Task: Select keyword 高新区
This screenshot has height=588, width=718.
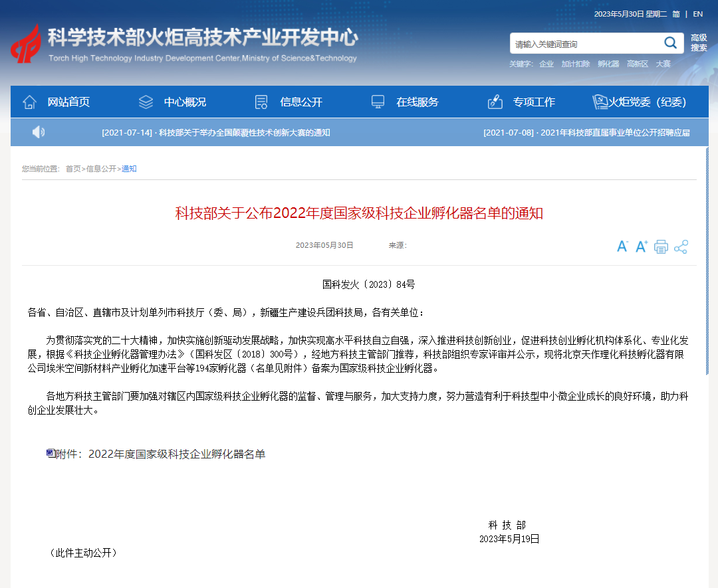Action: pos(638,64)
